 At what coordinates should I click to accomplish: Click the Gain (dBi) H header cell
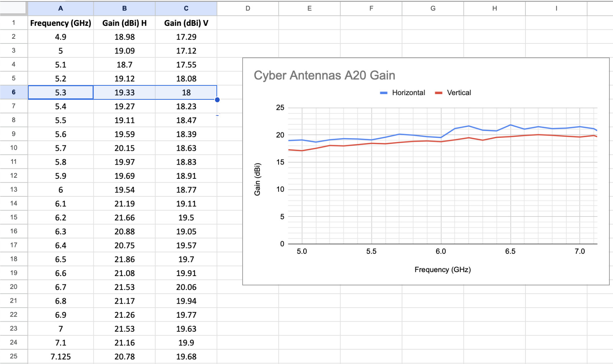click(124, 23)
